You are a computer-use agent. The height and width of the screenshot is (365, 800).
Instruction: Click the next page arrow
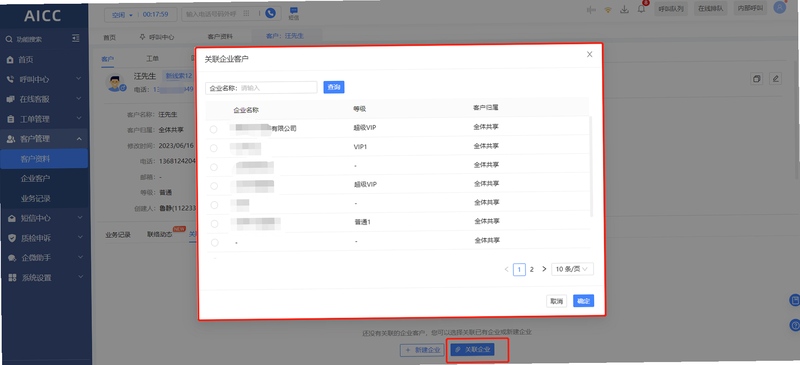tap(544, 270)
